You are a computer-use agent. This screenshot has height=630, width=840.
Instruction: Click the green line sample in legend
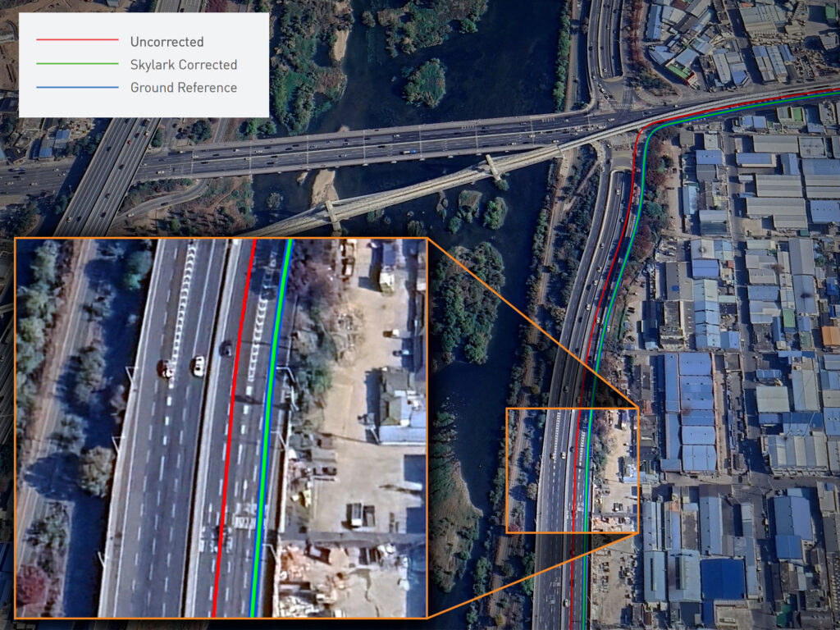pos(77,63)
